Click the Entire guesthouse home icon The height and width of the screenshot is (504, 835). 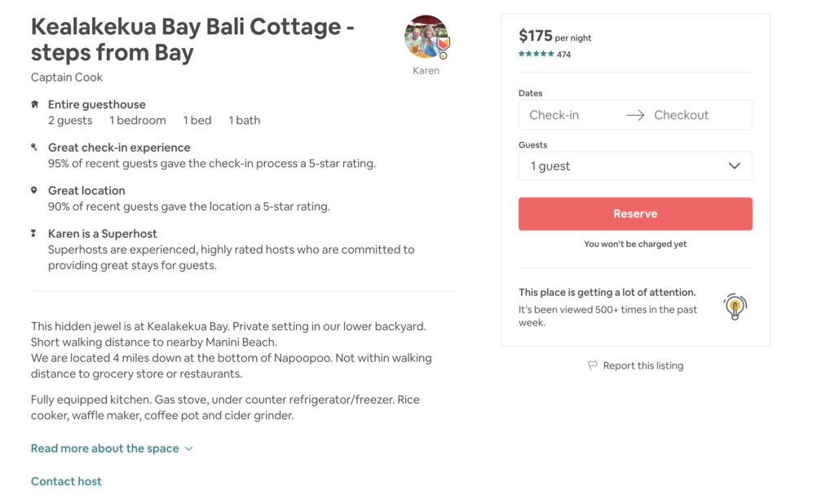(34, 104)
